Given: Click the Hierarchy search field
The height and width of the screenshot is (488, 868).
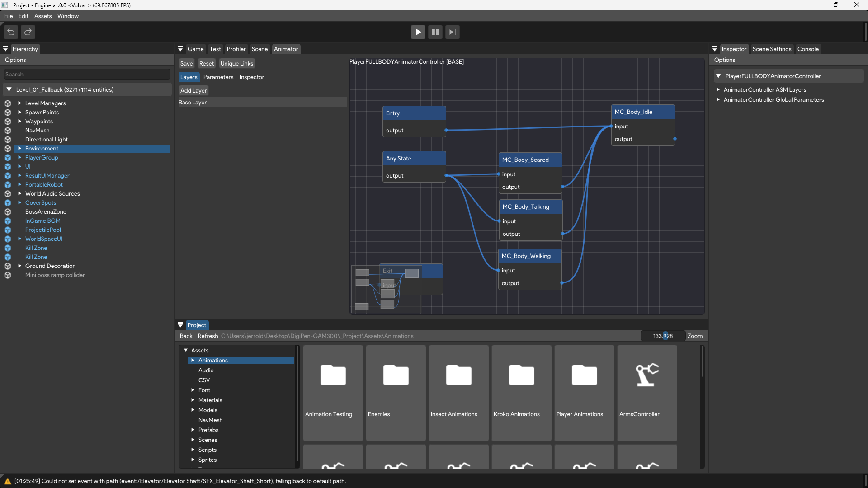Looking at the screenshot, I should click(x=87, y=74).
